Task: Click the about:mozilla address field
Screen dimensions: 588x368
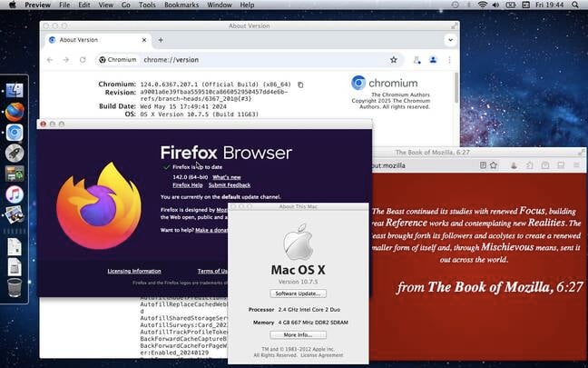Action: 424,165
